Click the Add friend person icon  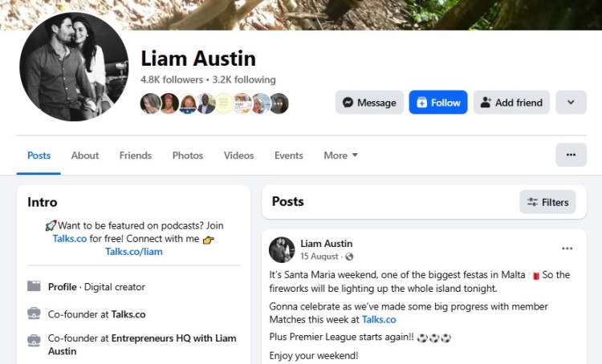(486, 103)
